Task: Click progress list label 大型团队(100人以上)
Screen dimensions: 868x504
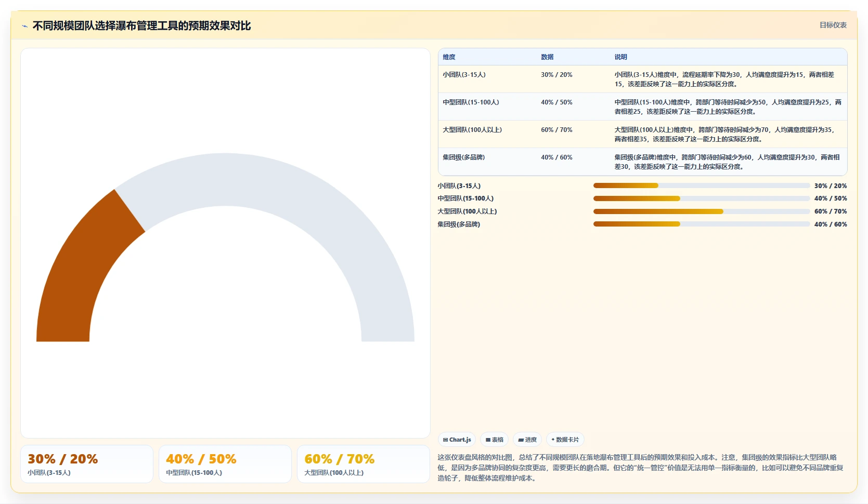Action: [x=467, y=211]
